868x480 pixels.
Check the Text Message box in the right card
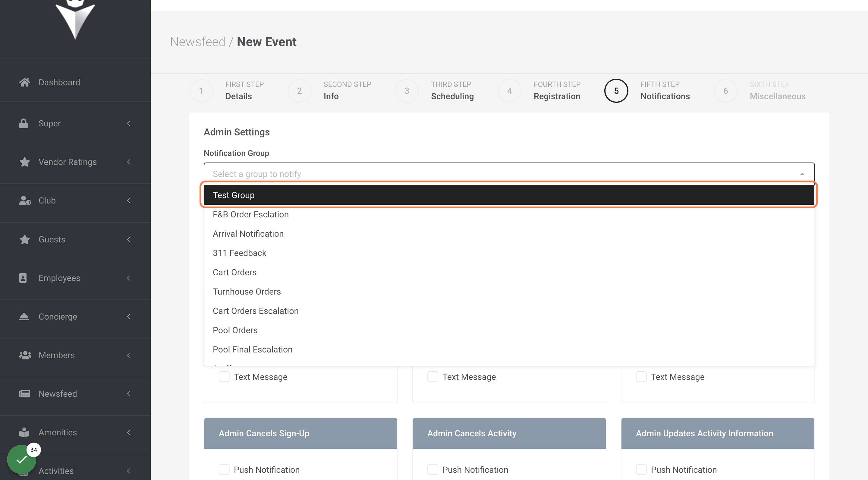click(641, 377)
